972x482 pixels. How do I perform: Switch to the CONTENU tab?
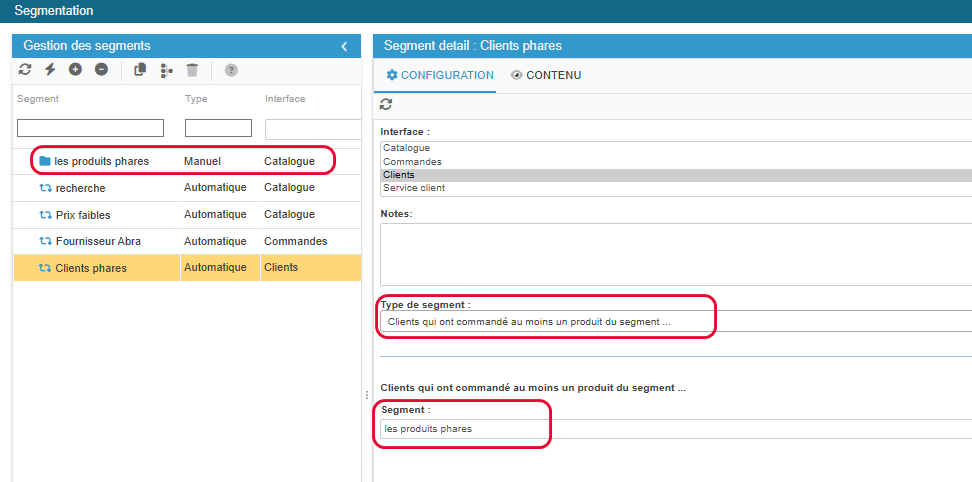[546, 75]
